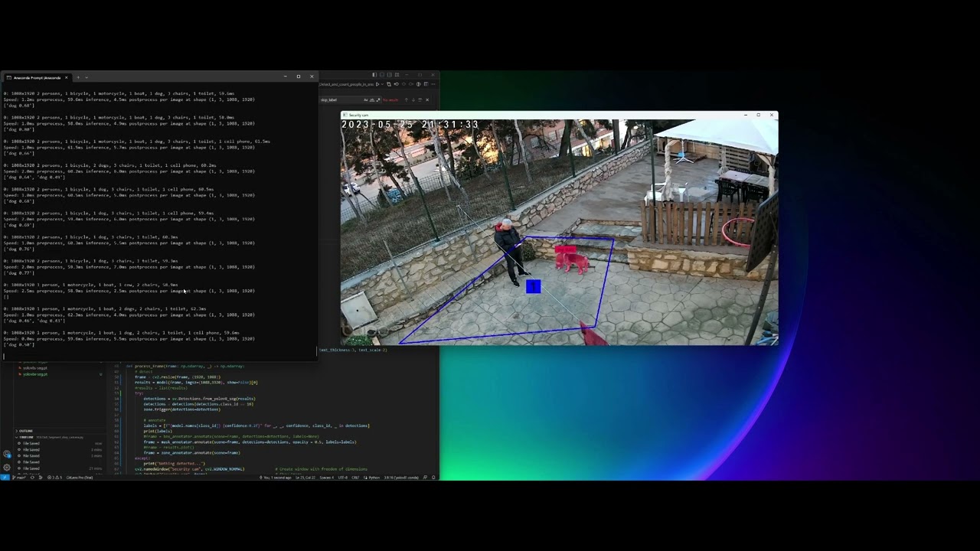Viewport: 980px width, 551px height.
Task: Maximize the Anaconda Prompt window
Action: (298, 77)
